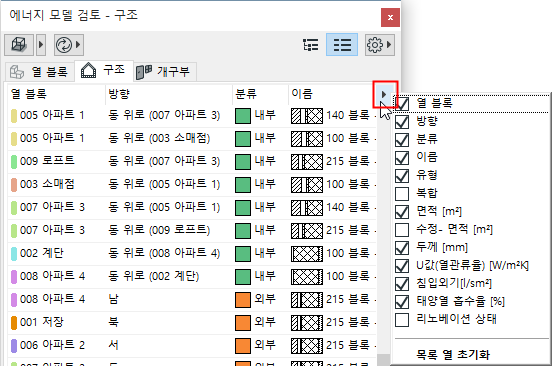The image size is (552, 366).
Task: Enable the 리노베이션 상태 checkbox
Action: [402, 320]
